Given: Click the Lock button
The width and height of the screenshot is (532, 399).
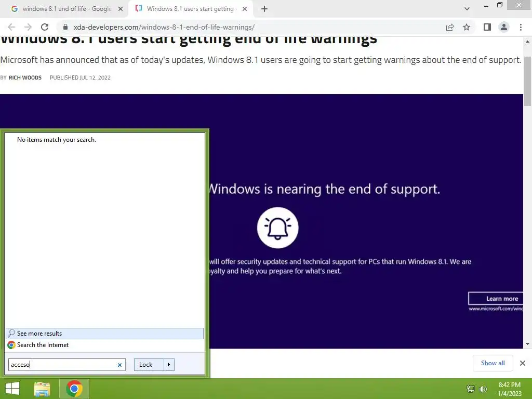Looking at the screenshot, I should click(x=149, y=365).
